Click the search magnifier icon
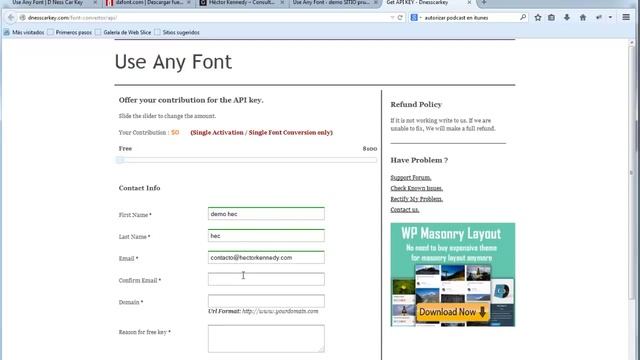 [x=523, y=18]
